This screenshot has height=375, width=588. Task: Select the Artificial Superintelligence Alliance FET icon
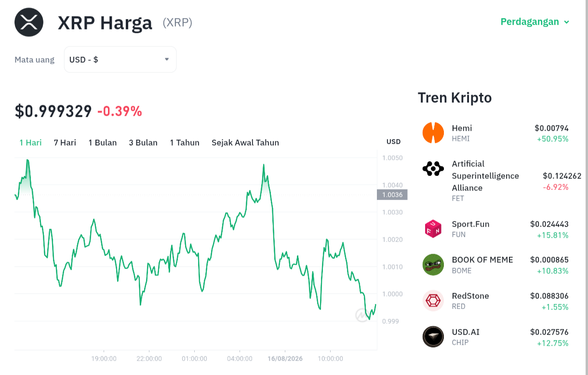click(433, 169)
